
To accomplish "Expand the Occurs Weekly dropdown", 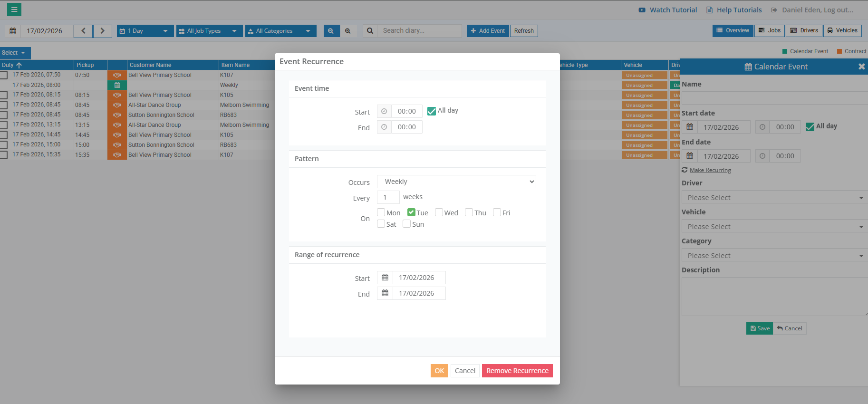I will pyautogui.click(x=456, y=182).
